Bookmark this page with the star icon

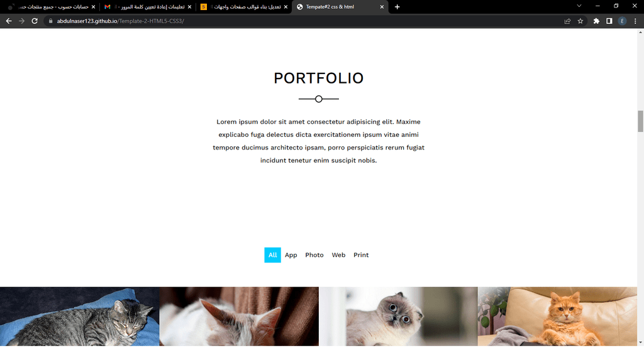click(x=580, y=21)
